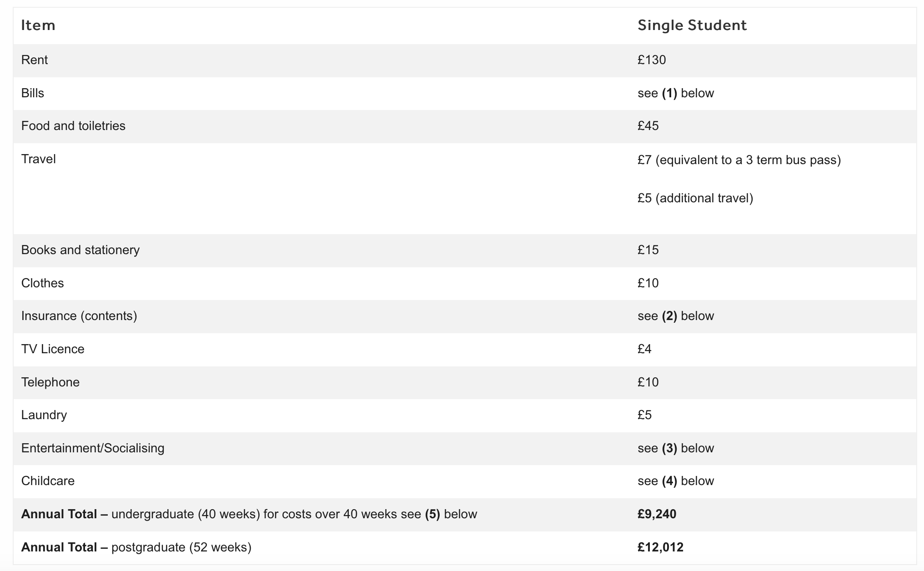Click the 'Single Student' column header

tap(692, 25)
